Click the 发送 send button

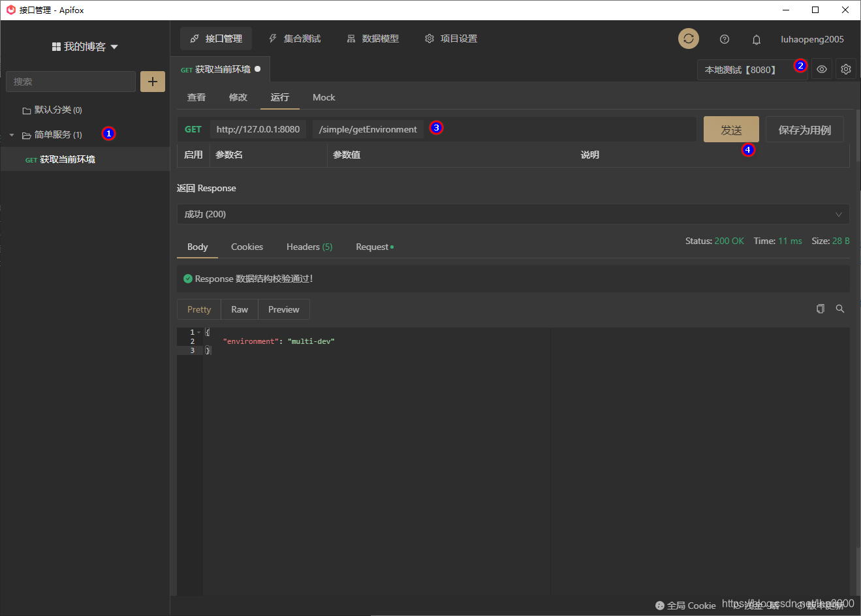731,130
